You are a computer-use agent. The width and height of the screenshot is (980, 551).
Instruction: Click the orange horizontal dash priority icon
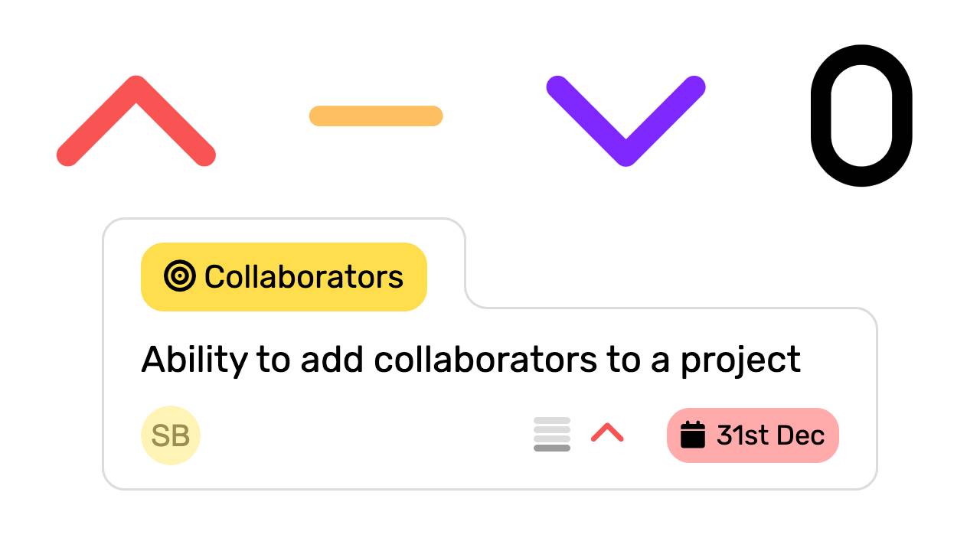376,116
